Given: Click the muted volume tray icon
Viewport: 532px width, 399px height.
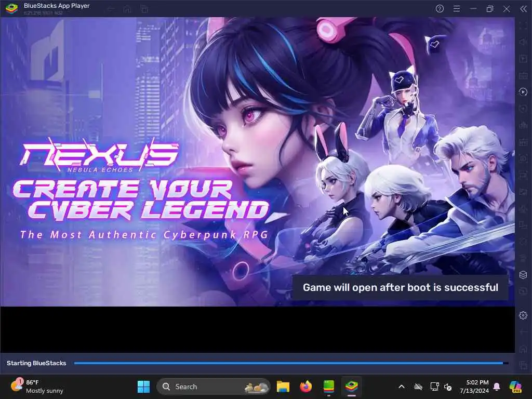Looking at the screenshot, I should 448,387.
